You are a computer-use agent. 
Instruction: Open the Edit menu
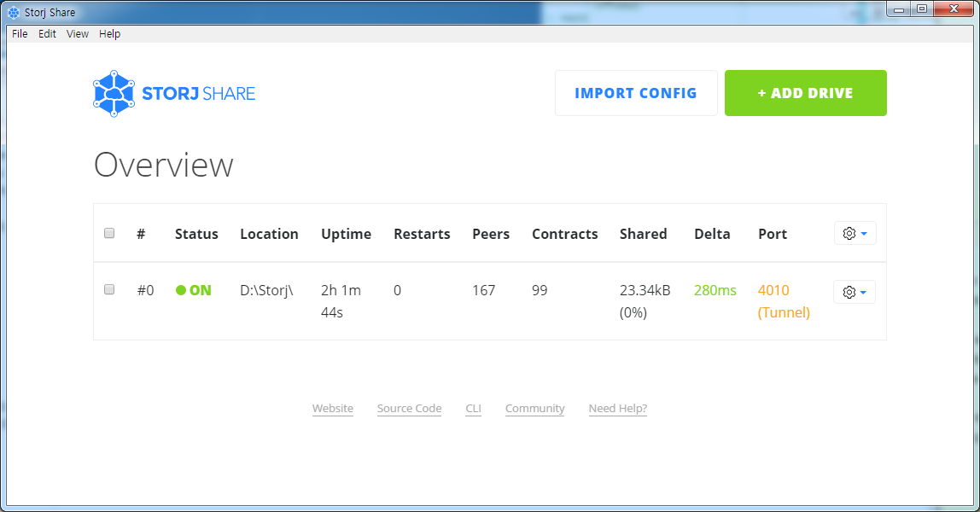(x=47, y=34)
